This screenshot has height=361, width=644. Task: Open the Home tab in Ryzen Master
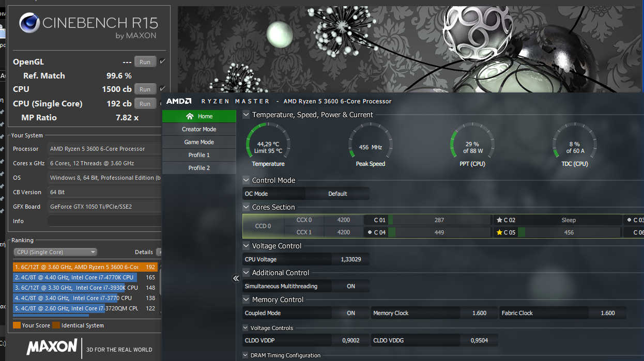coord(199,116)
